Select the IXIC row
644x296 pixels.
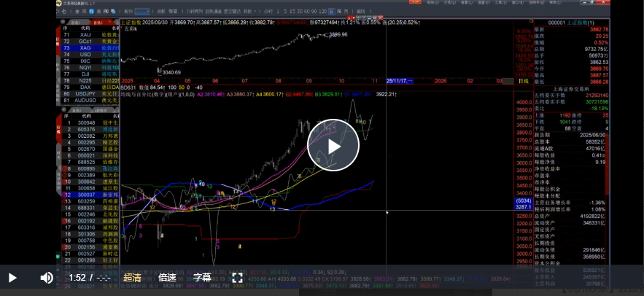point(90,61)
